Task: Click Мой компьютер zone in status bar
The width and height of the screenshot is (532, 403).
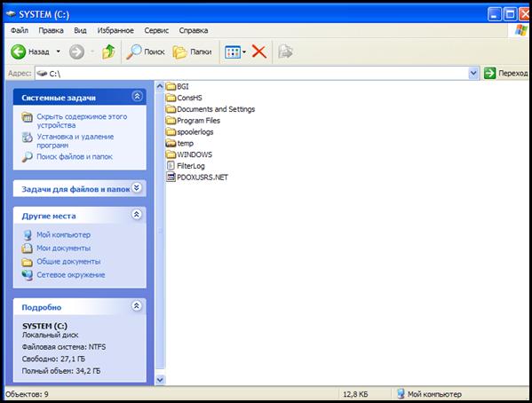Action: point(429,394)
